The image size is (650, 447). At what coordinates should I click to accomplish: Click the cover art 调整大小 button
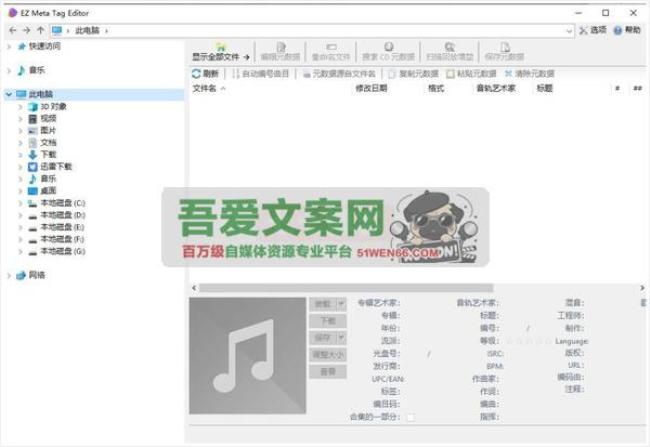[327, 355]
